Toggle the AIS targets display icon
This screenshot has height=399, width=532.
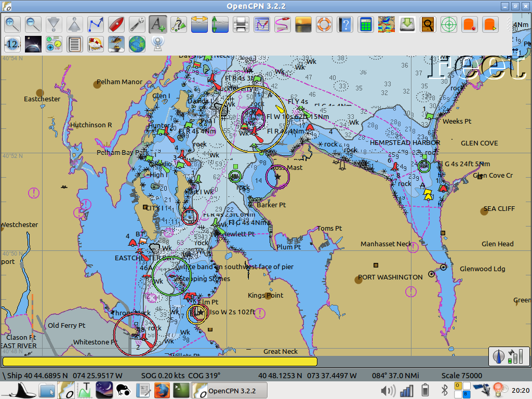point(179,24)
